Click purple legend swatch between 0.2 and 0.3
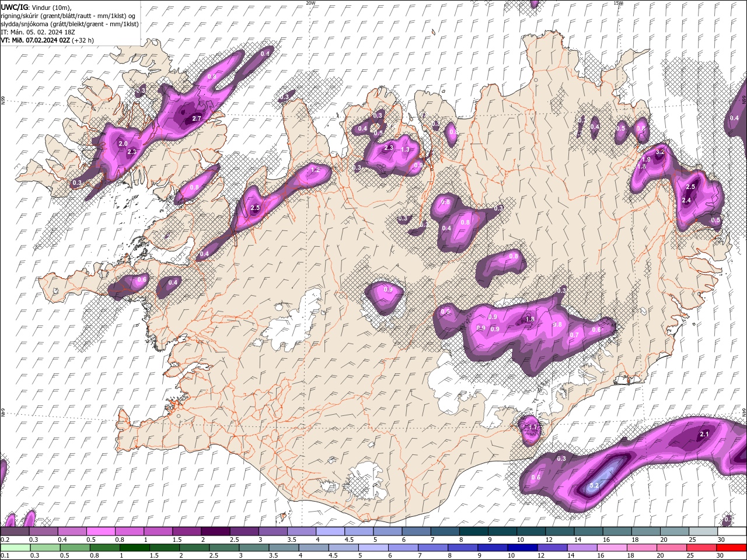747x560 pixels. tap(15, 531)
